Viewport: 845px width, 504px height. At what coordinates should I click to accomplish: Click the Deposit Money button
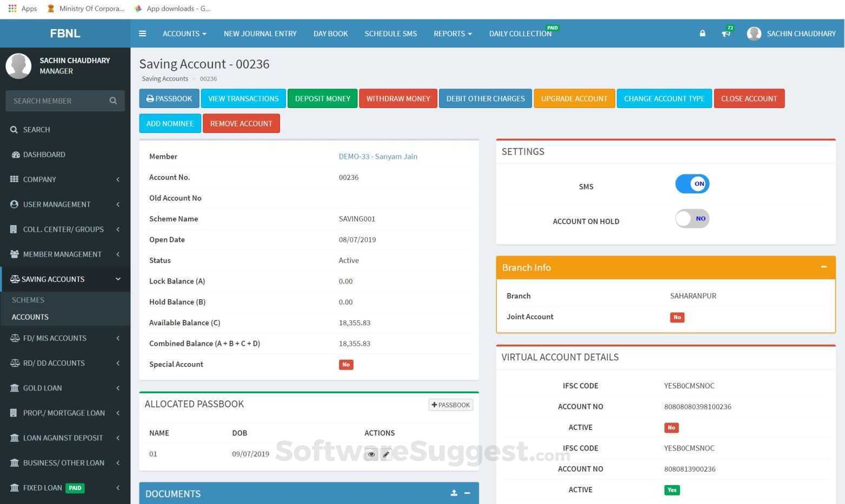click(322, 98)
